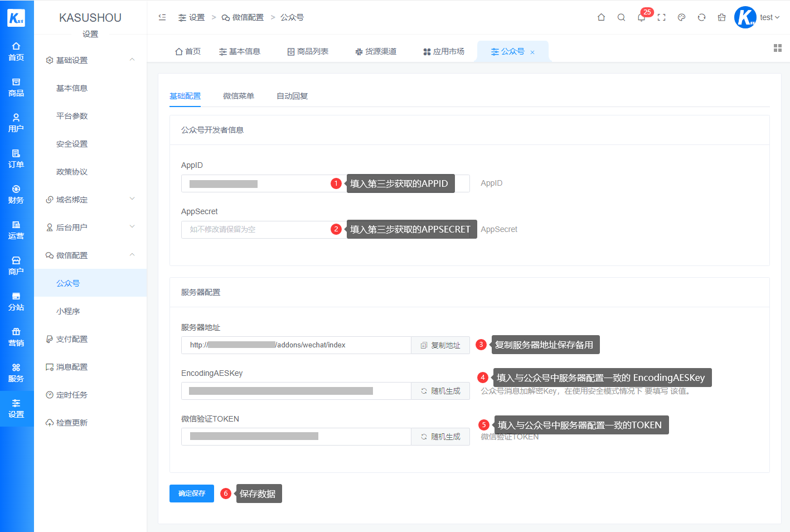Select the 设置 settings sidebar section
The image size is (790, 532).
tap(16, 409)
